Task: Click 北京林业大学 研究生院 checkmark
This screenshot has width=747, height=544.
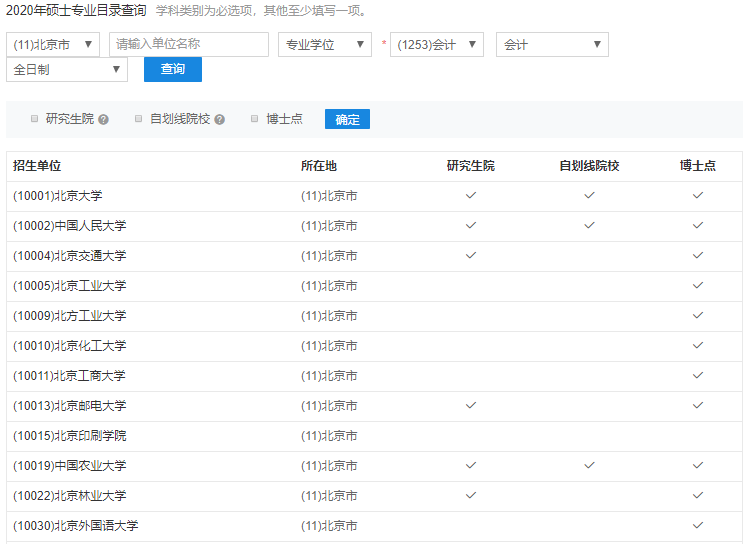Action: [471, 495]
